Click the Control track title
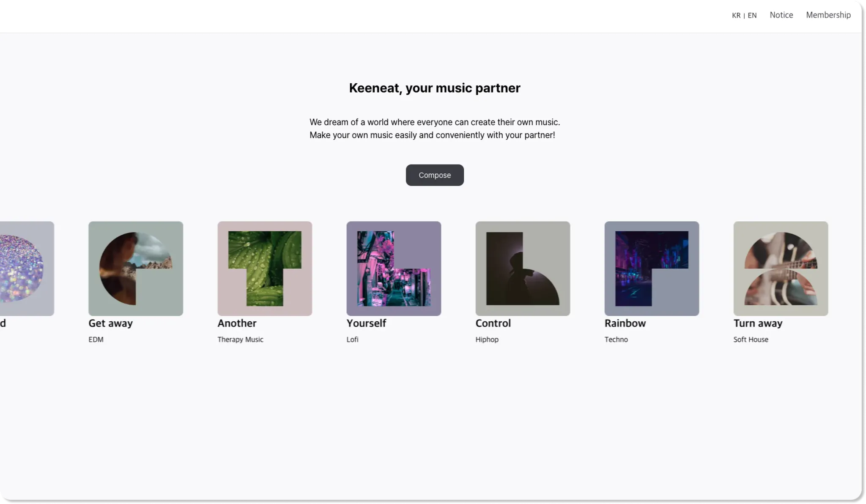The image size is (866, 504). [493, 323]
